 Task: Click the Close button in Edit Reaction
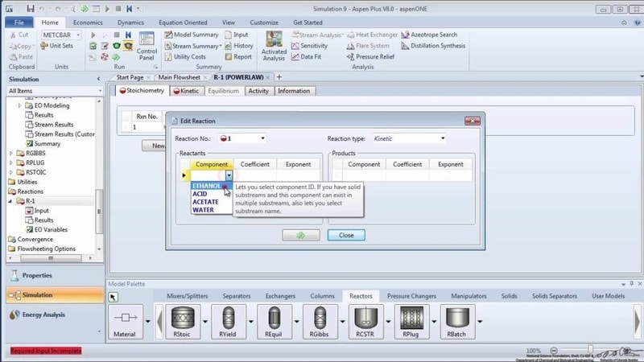346,235
